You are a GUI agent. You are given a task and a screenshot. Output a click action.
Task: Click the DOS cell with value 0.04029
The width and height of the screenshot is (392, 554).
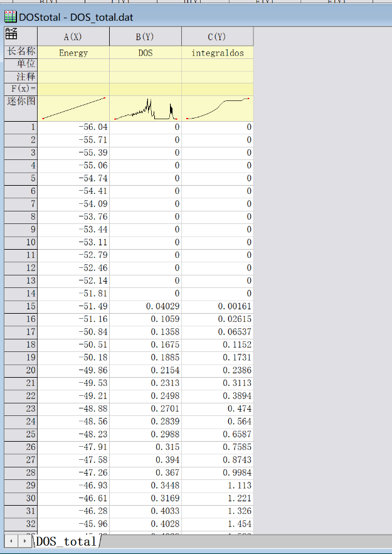(146, 306)
